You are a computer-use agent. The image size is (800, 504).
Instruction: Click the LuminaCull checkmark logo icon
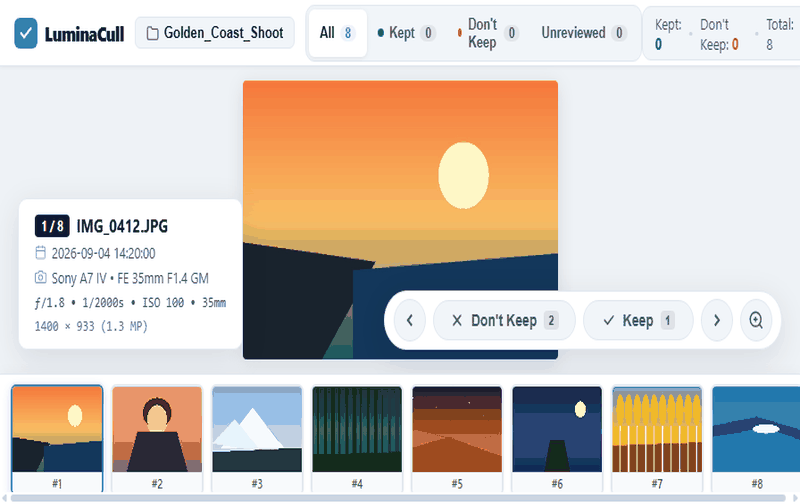tap(26, 33)
